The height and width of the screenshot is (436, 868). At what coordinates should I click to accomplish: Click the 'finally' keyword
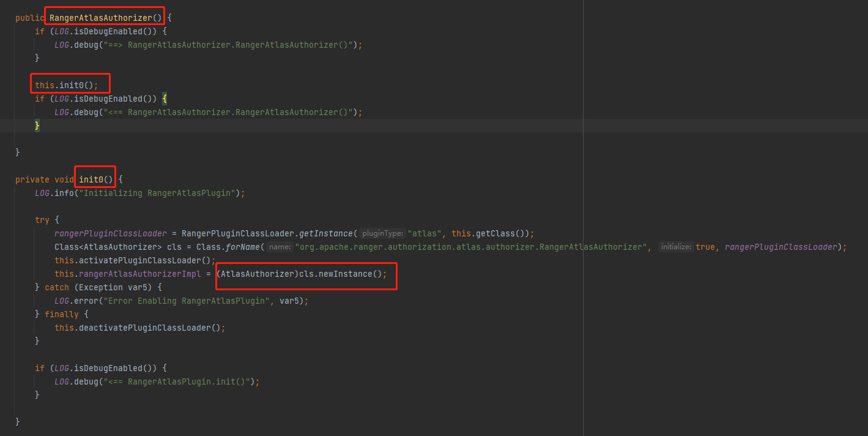[x=62, y=314]
